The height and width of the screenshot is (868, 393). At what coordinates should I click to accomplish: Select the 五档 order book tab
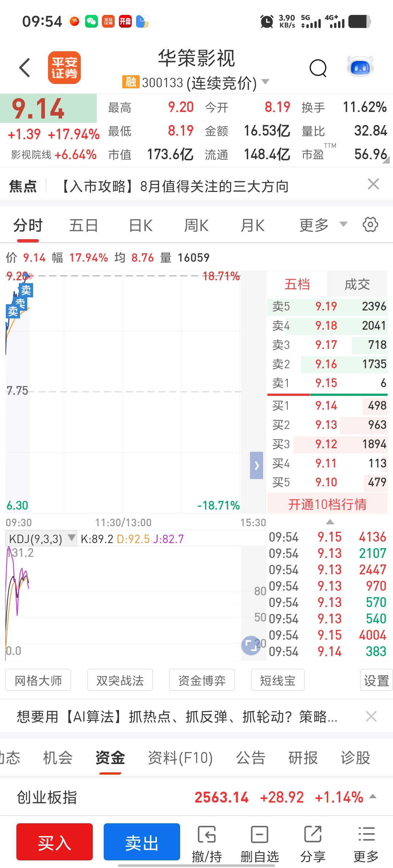[297, 284]
